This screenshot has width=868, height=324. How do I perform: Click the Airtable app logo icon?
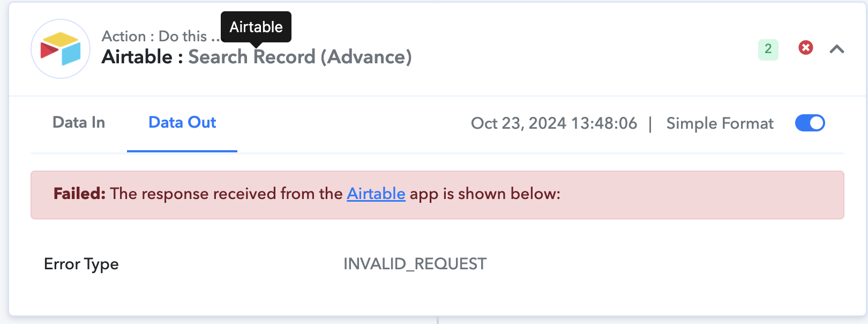(61, 49)
